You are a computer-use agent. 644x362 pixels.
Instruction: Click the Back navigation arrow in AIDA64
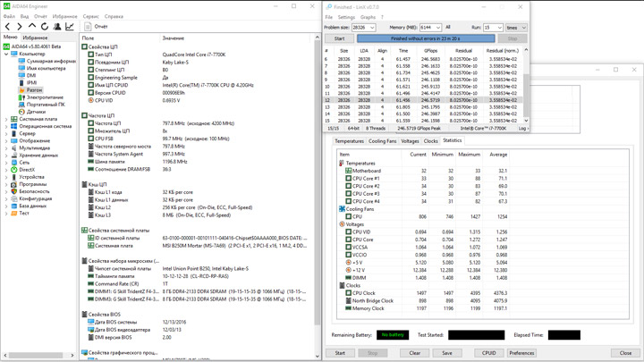(8, 27)
